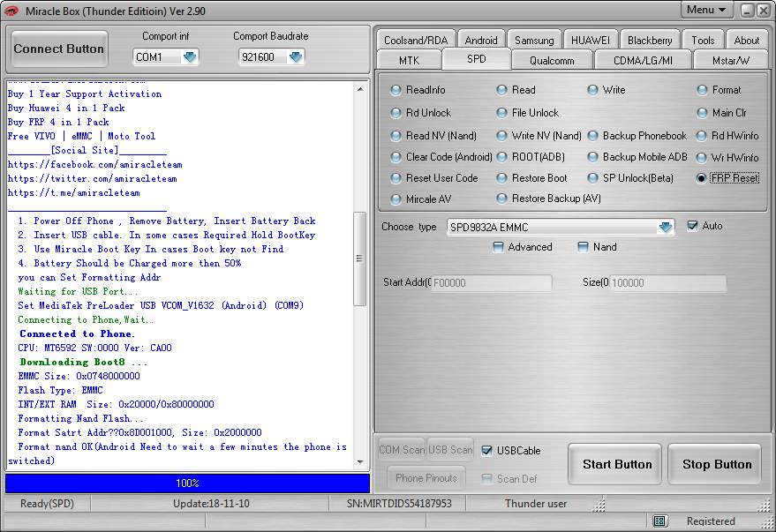Image resolution: width=776 pixels, height=532 pixels.
Task: Select the Rd Unlock radio option
Action: [420, 113]
